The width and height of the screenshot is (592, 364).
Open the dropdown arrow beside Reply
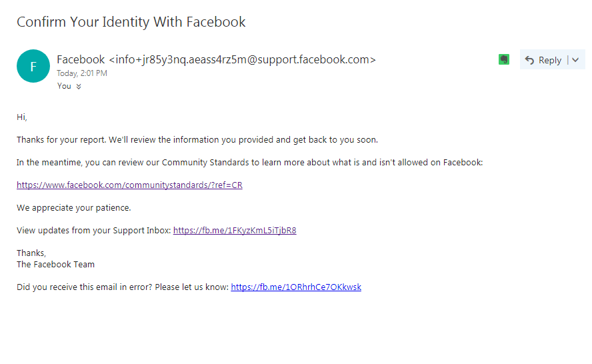point(575,60)
